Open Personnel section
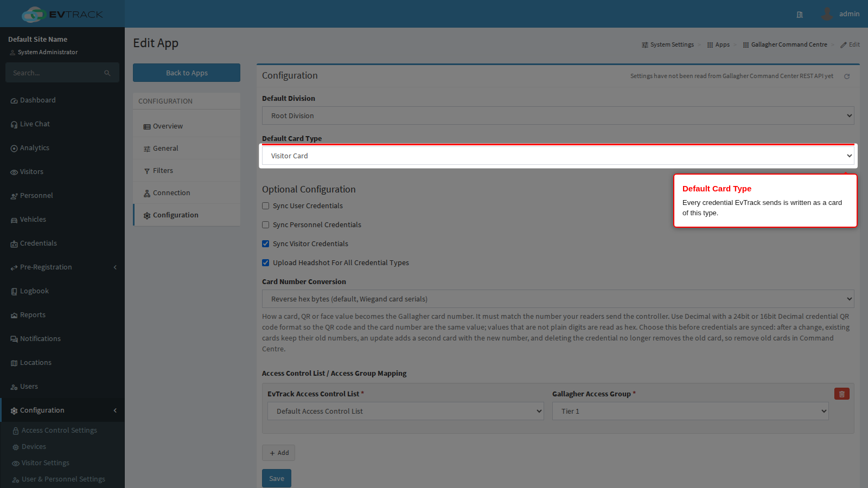 [62, 196]
